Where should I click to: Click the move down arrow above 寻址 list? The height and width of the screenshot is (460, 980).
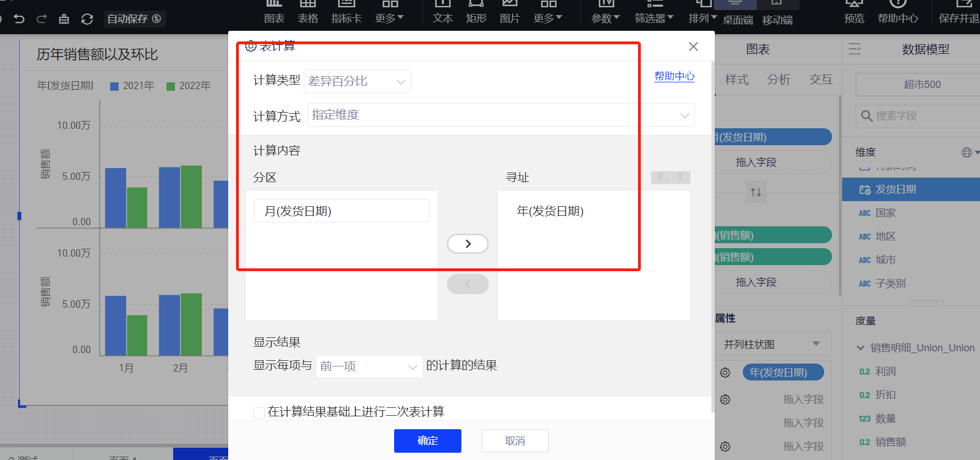pyautogui.click(x=660, y=178)
